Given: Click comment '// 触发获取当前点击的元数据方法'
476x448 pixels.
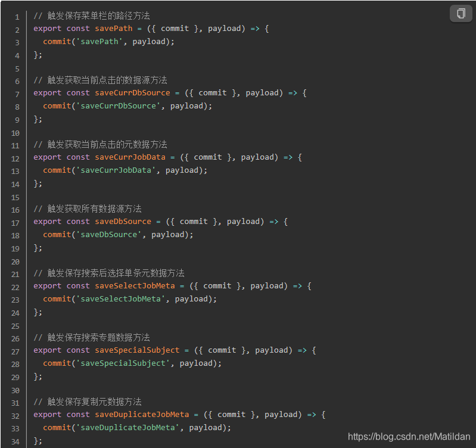Looking at the screenshot, I should (100, 145).
